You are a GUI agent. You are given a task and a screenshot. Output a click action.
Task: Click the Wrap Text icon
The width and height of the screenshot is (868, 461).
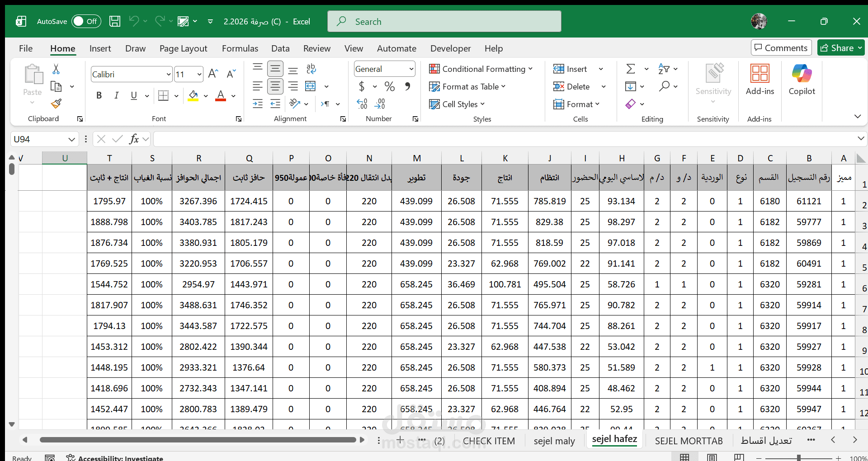(311, 69)
